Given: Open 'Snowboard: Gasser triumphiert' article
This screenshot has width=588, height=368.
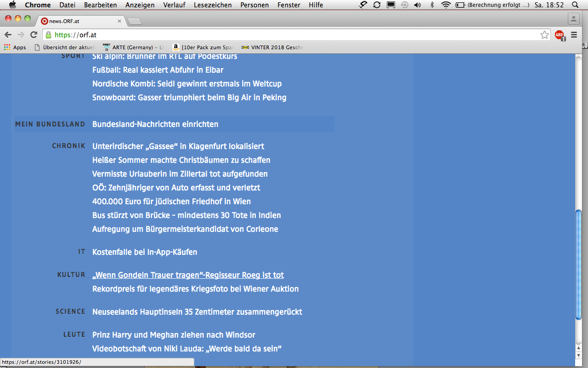Looking at the screenshot, I should point(189,98).
